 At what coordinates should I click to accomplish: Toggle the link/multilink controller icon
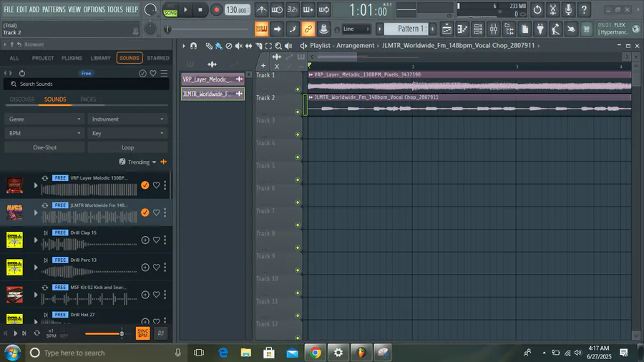308,29
